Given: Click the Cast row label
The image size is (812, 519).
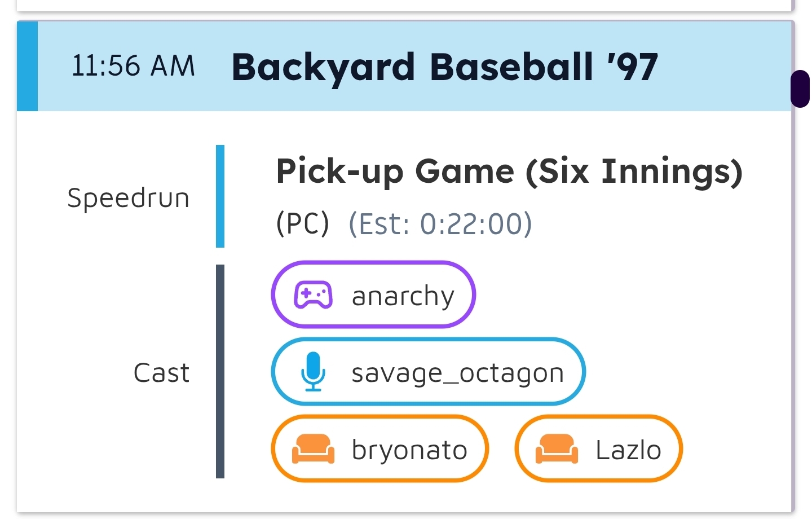Looking at the screenshot, I should pyautogui.click(x=162, y=373).
